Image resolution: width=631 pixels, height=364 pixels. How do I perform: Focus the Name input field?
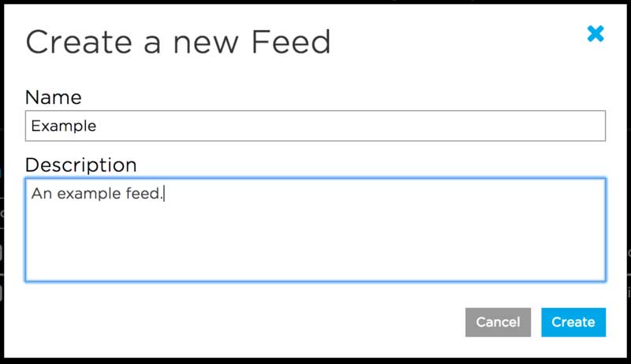coord(315,126)
